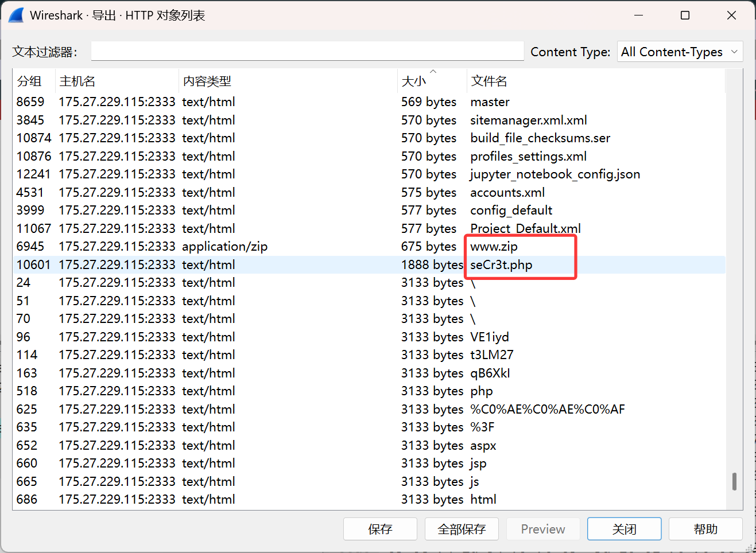Click the vertical scrollbar thumb in list

pos(734,481)
